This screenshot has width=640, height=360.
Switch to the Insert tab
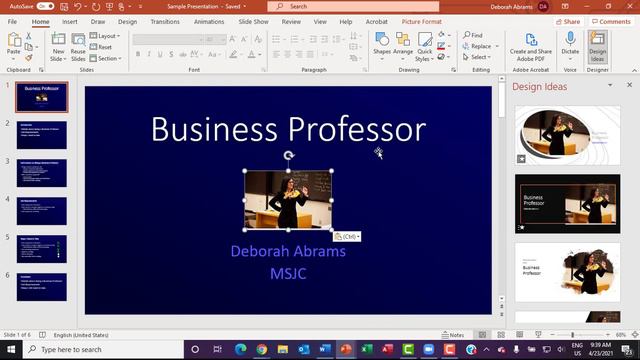point(70,22)
